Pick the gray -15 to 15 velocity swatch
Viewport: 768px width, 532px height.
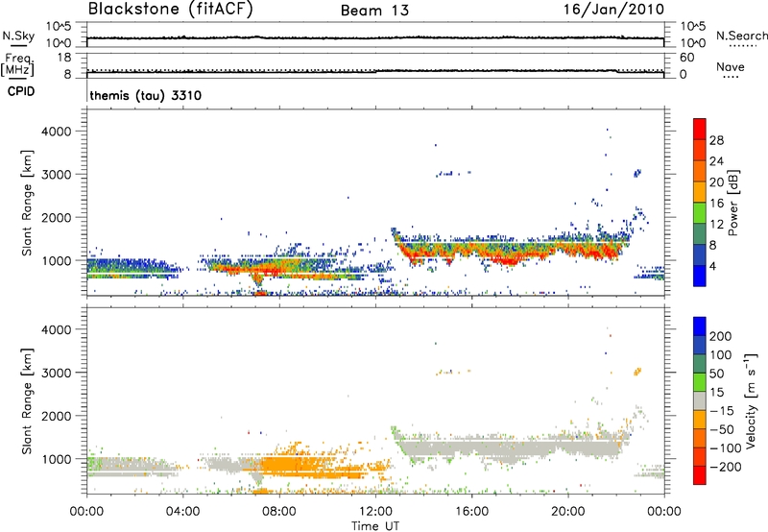point(700,400)
